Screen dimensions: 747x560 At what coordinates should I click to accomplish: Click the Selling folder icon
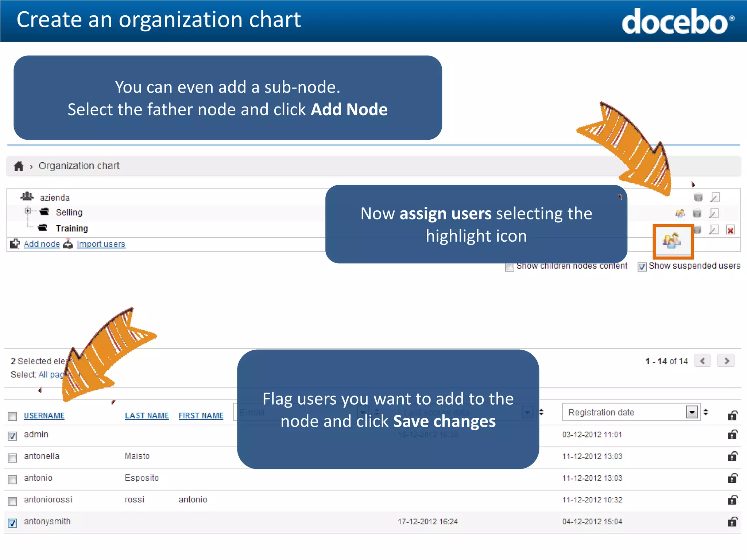click(x=44, y=211)
